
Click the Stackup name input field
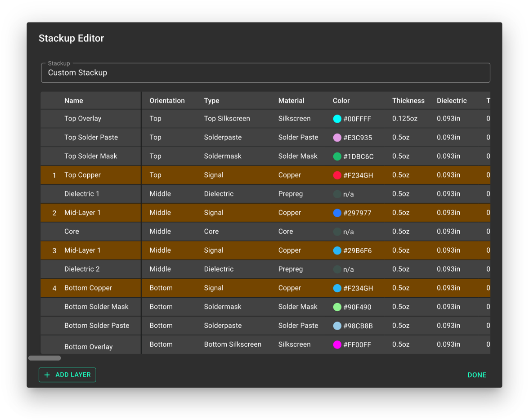pos(265,73)
